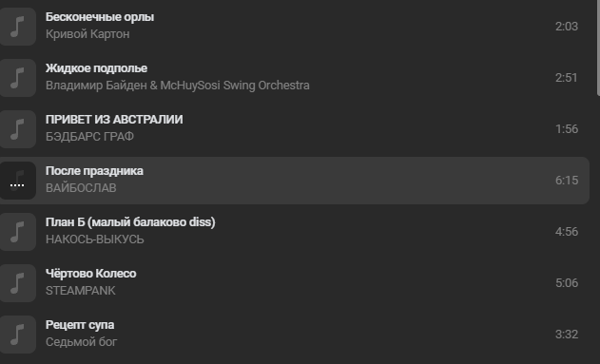Image resolution: width=600 pixels, height=364 pixels.
Task: Go to artist НАКОСЬ-ВЫКУСЬ
Action: click(x=94, y=239)
